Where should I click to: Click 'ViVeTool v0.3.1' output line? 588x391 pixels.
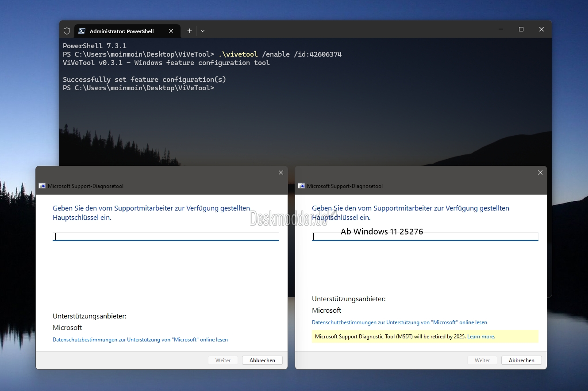166,63
